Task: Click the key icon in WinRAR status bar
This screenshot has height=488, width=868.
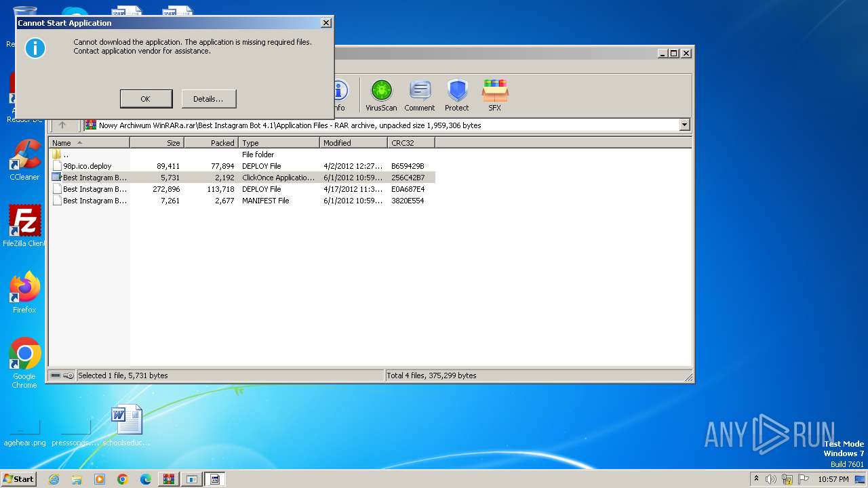Action: [68, 375]
